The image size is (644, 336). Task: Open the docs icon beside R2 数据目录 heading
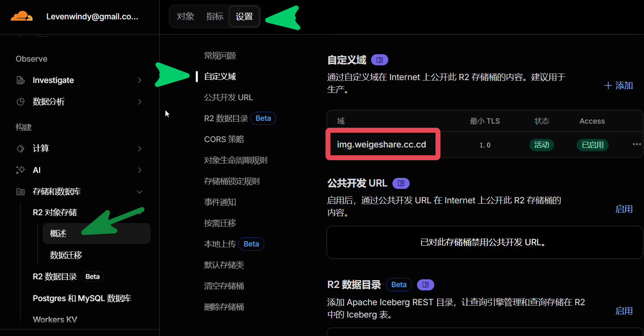pyautogui.click(x=426, y=285)
